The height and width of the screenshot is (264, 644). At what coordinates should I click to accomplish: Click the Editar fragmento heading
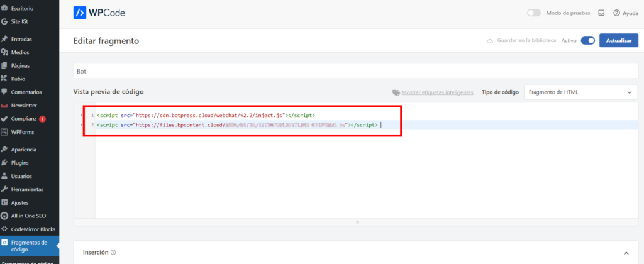point(106,41)
